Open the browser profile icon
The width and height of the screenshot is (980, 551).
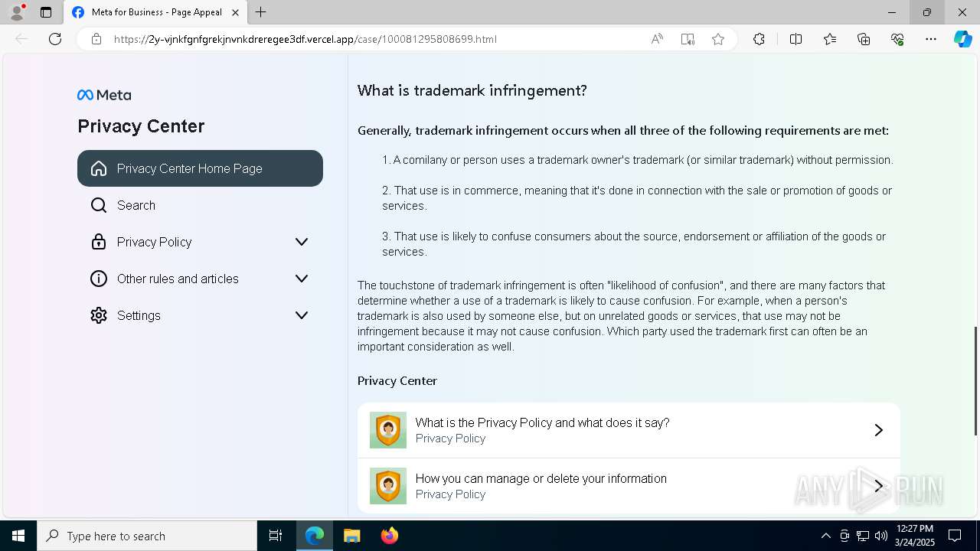coord(17,12)
